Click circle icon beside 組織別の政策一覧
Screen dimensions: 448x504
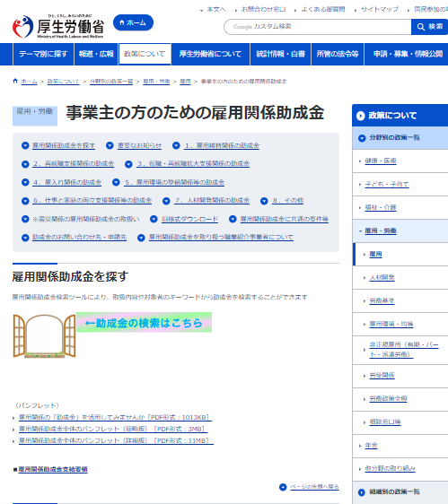tap(362, 492)
